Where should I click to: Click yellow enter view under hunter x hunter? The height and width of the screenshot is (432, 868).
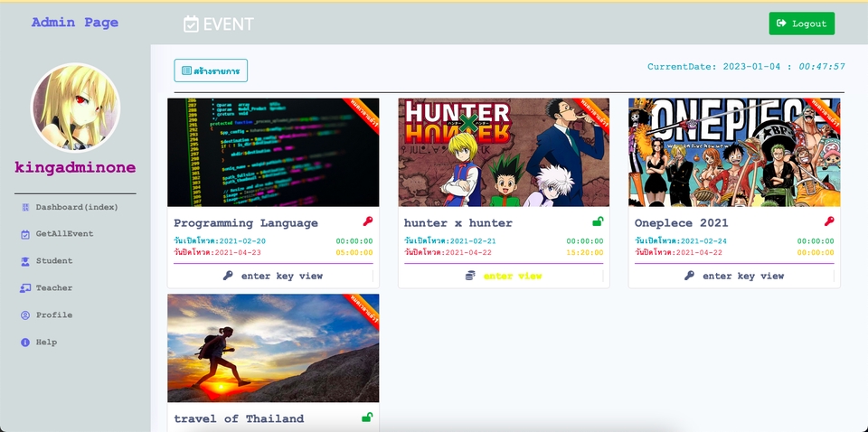pos(513,276)
